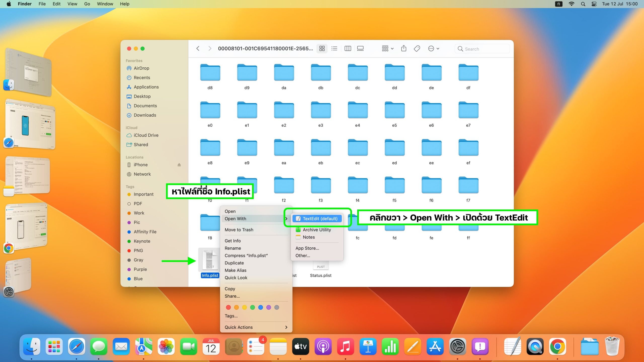Switch to gallery view

tap(360, 49)
